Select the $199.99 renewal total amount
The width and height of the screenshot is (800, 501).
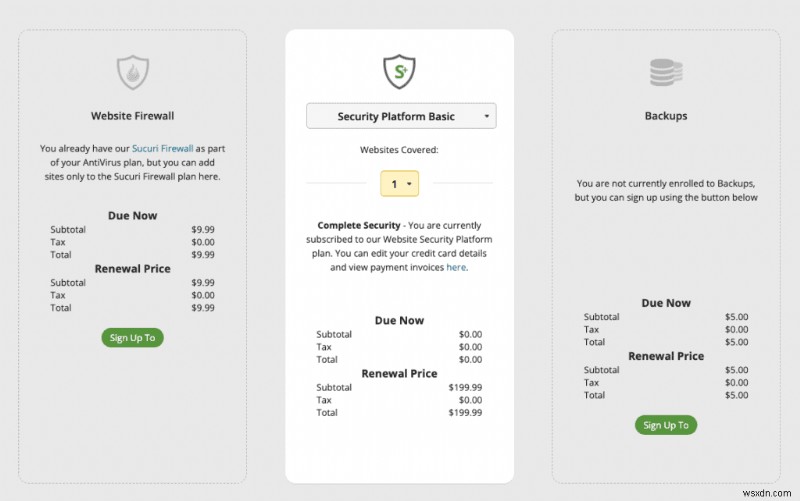click(x=465, y=412)
